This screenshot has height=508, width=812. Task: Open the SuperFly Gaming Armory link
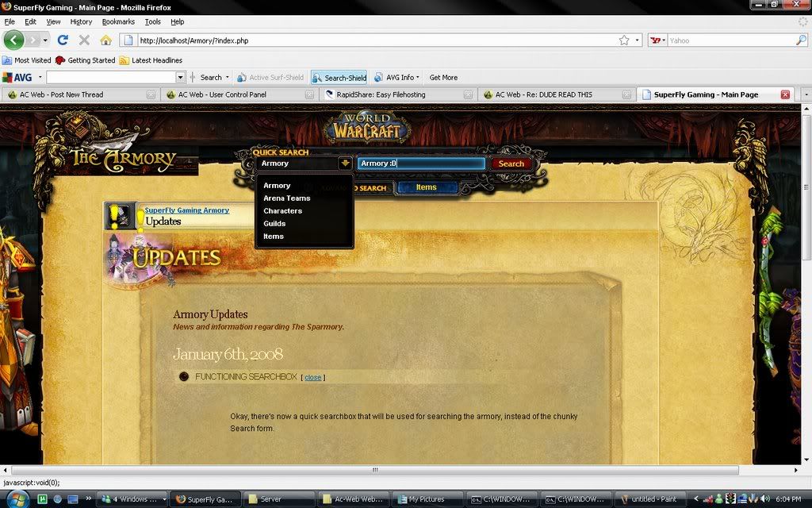186,210
